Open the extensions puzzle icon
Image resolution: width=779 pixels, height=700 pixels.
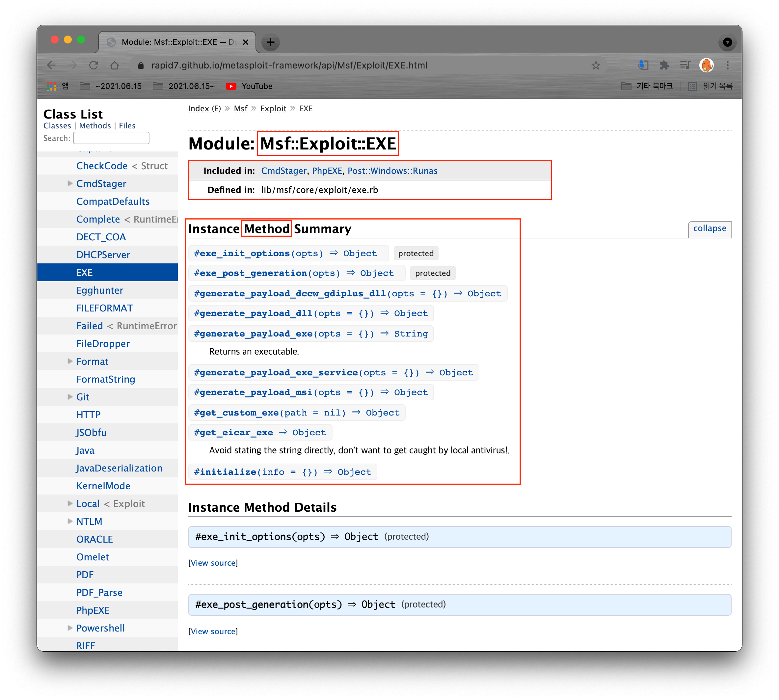click(664, 66)
